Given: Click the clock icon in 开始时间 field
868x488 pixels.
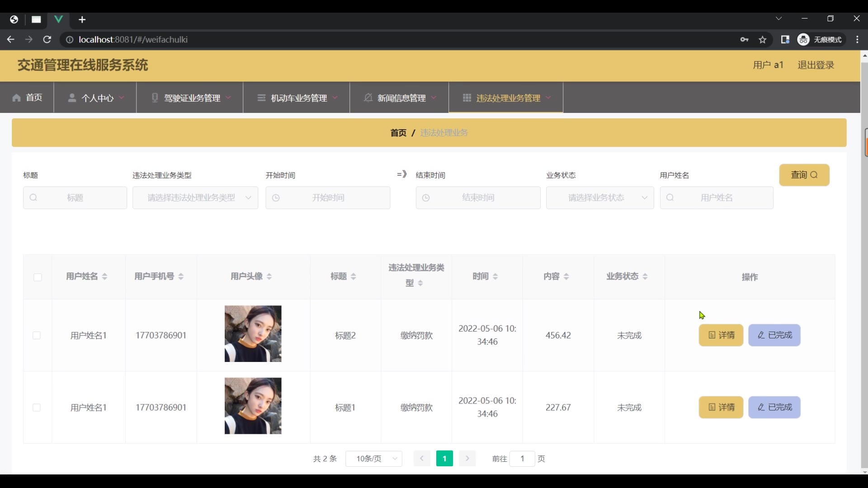Looking at the screenshot, I should pyautogui.click(x=276, y=198).
